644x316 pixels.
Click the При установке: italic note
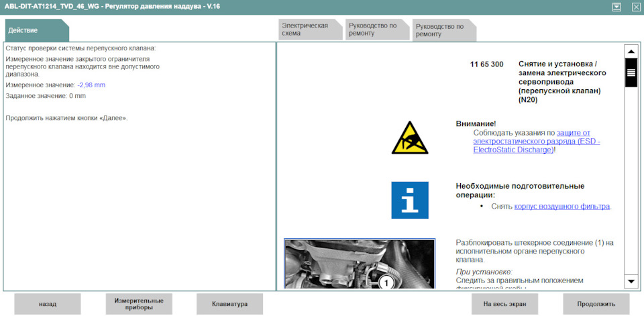tap(484, 272)
